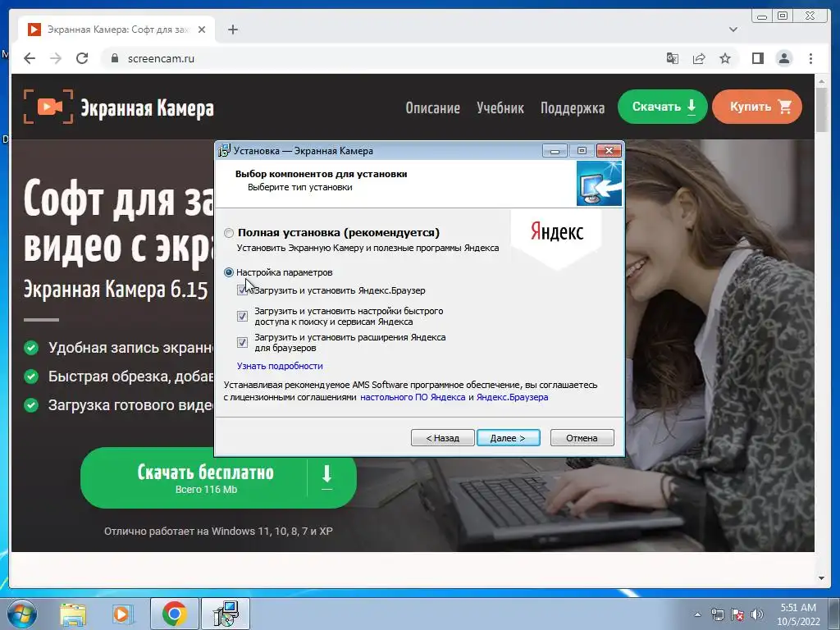Switch to Chrome in the taskbar
Viewport: 840px width, 630px height.
point(174,614)
